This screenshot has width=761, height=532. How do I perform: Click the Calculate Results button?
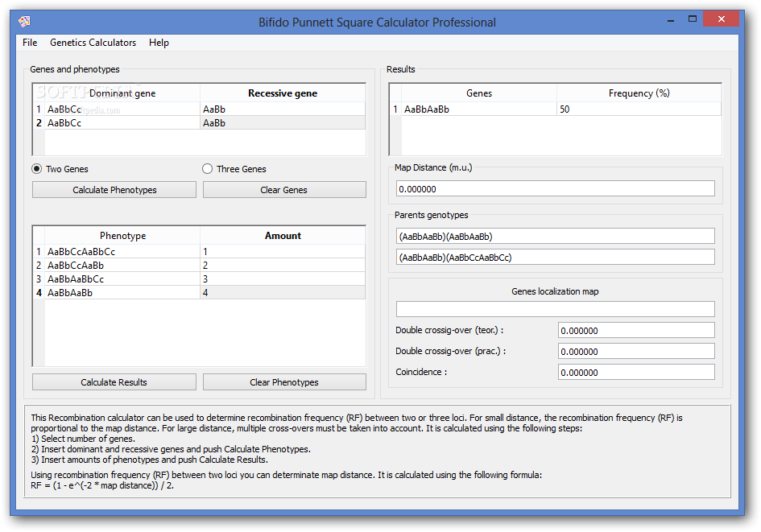(114, 382)
